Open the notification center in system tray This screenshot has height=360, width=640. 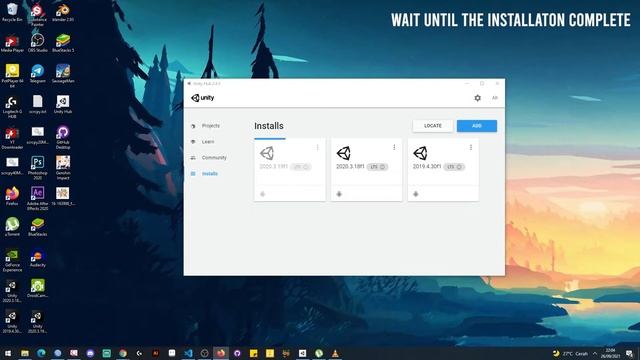pyautogui.click(x=629, y=353)
